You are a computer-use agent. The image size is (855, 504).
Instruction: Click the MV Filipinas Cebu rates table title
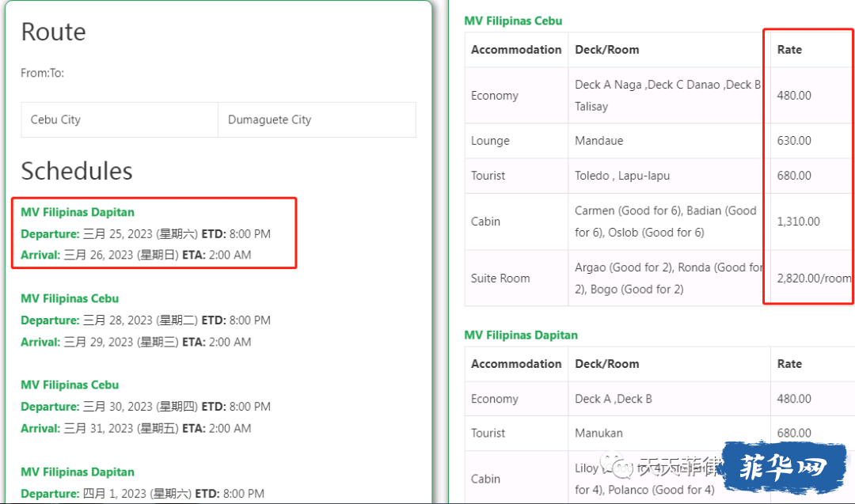pos(513,21)
